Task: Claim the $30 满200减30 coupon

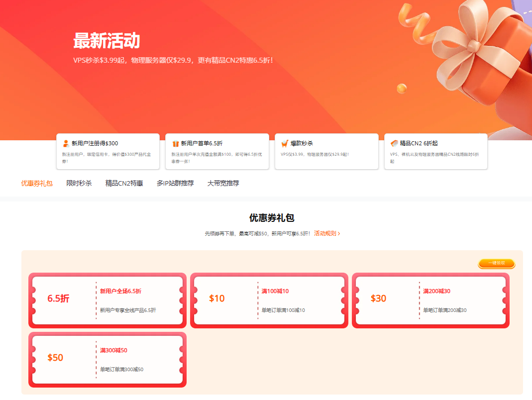Action: point(431,300)
